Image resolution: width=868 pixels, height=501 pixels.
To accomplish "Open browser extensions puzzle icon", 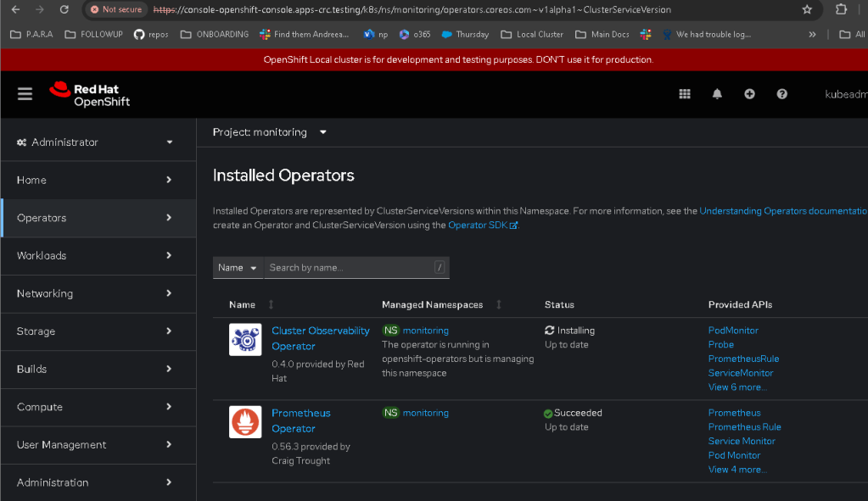I will 841,9.
